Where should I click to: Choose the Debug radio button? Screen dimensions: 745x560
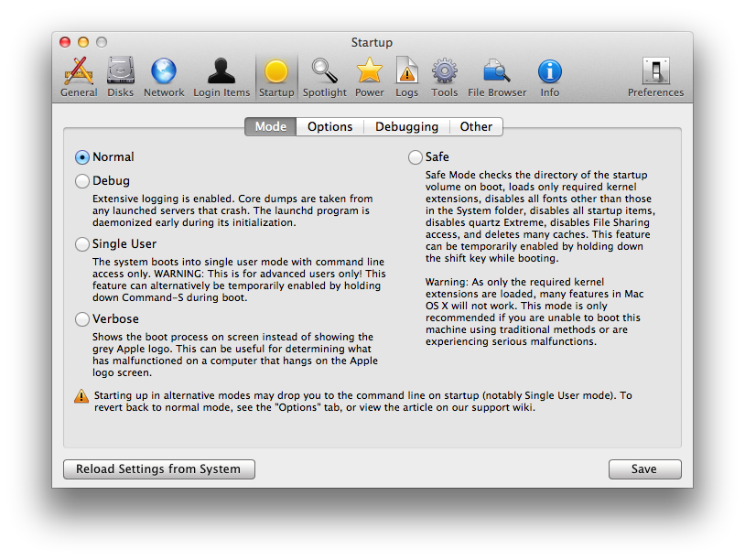(83, 181)
